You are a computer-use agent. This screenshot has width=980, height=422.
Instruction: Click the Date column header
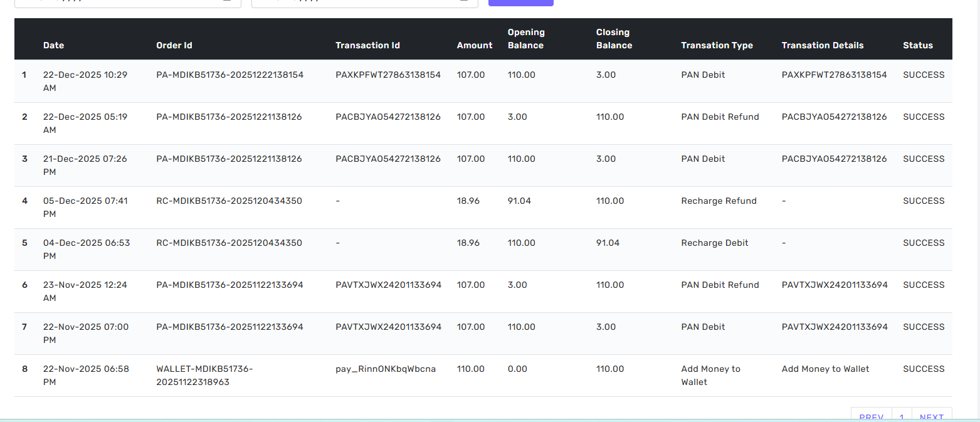click(53, 45)
